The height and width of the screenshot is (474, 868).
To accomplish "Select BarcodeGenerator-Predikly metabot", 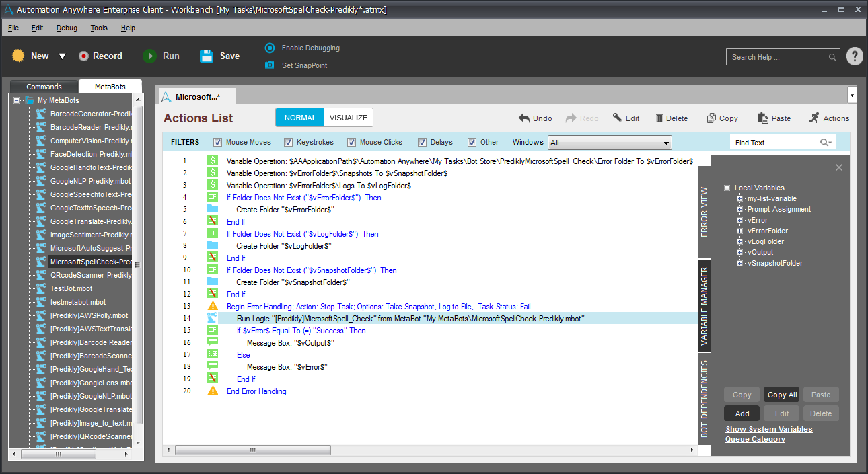I will 91,114.
